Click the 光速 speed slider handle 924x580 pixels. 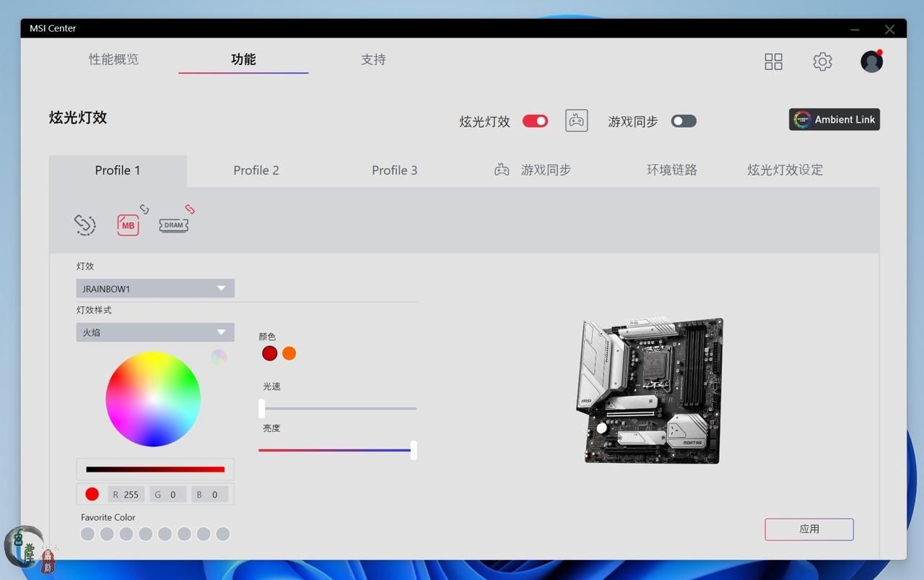(262, 409)
